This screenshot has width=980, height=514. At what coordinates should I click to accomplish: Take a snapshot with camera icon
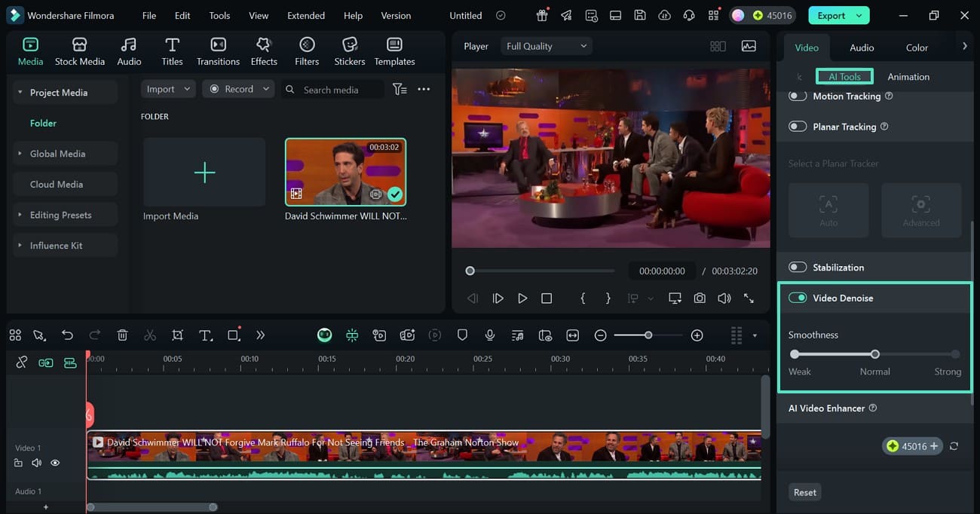point(700,298)
